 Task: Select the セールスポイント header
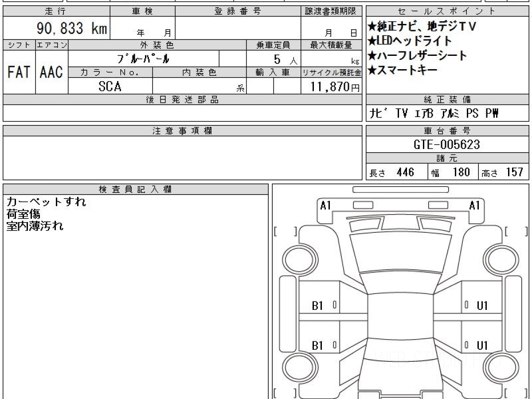[x=447, y=12]
